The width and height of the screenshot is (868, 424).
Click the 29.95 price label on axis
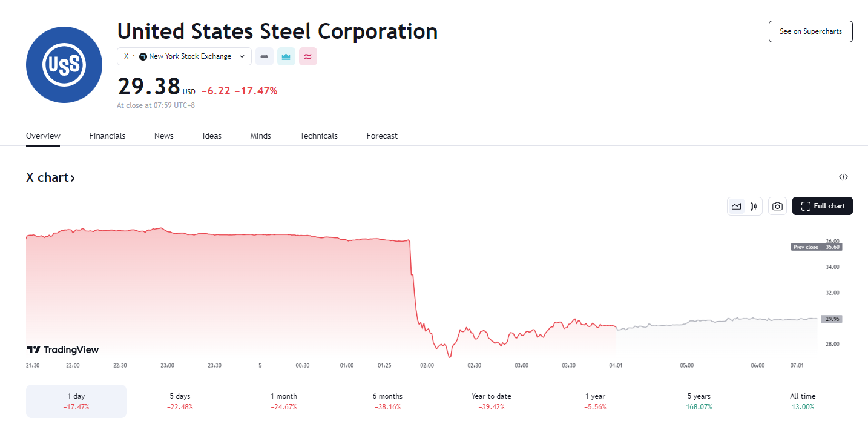831,319
